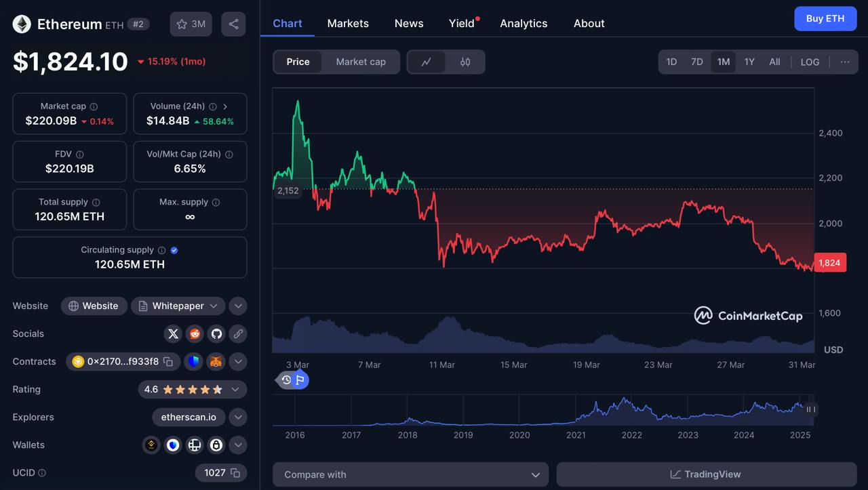The width and height of the screenshot is (868, 490).
Task: Open X (Twitter) social icon
Action: pos(173,333)
